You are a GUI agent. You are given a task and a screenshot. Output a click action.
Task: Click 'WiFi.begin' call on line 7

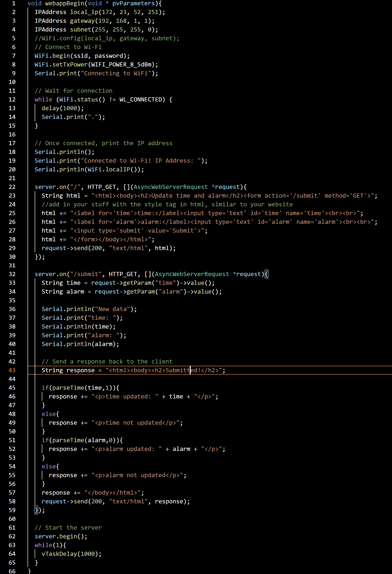point(53,56)
